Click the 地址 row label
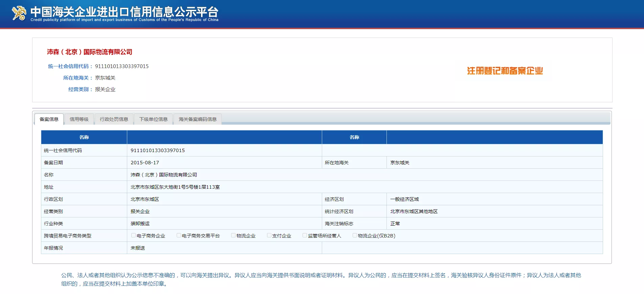The image size is (644, 294). click(49, 187)
